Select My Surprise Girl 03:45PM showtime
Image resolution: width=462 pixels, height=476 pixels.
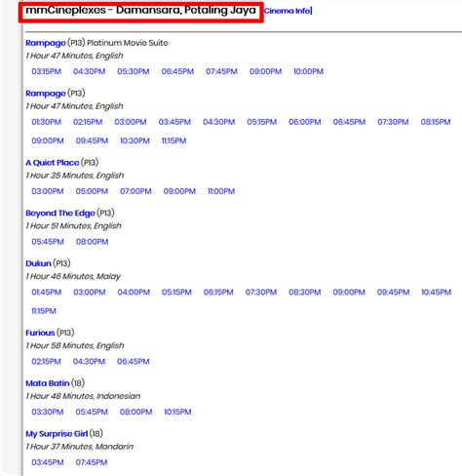click(x=48, y=462)
